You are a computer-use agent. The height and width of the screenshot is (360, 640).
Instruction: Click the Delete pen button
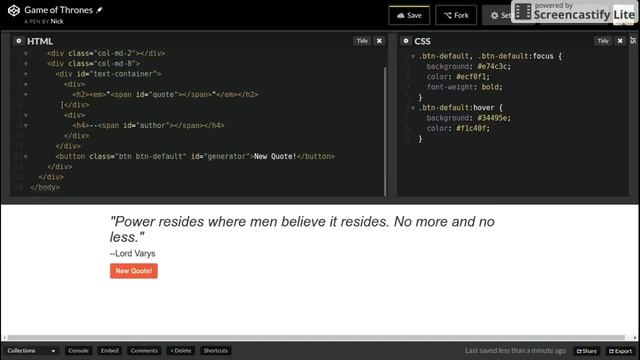[180, 351]
